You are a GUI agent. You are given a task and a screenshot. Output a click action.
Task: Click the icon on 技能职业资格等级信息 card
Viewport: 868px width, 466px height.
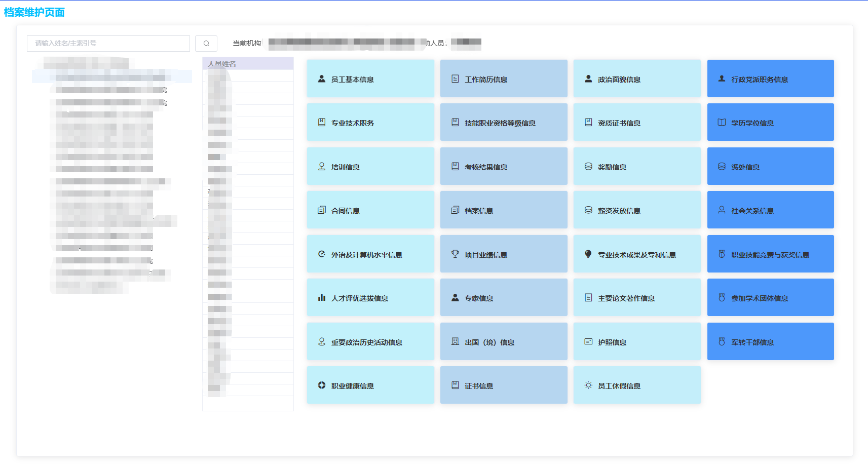click(x=455, y=123)
